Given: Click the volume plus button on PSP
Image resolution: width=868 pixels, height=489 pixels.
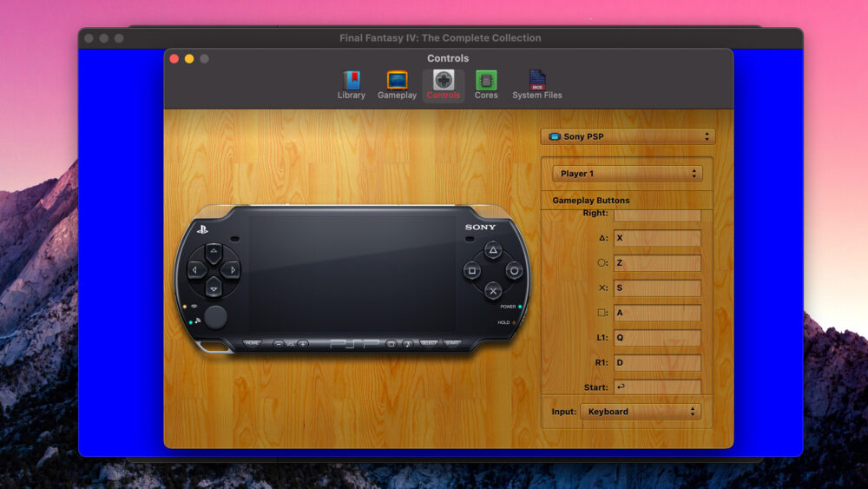Looking at the screenshot, I should point(303,344).
